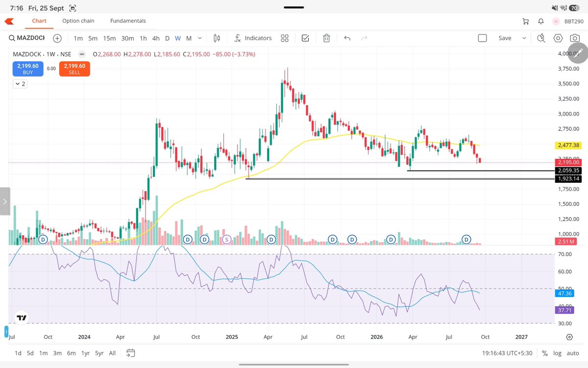Select the D daily interval
This screenshot has width=588, height=368.
pos(167,38)
